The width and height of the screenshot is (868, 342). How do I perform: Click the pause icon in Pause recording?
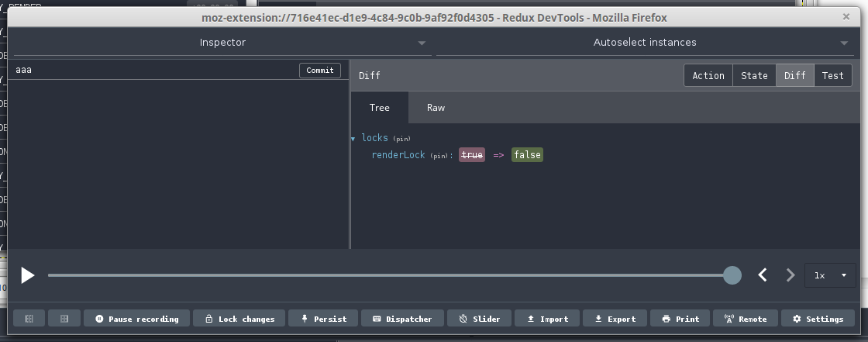click(99, 319)
